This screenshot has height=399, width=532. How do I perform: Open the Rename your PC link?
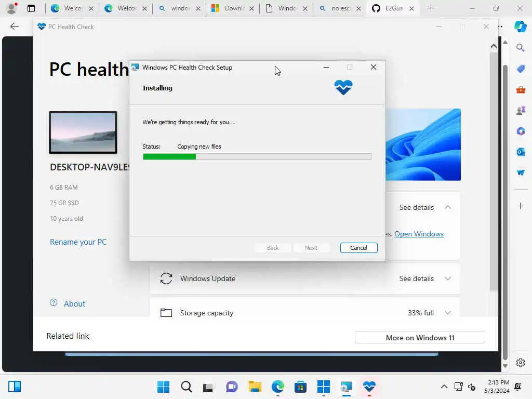pos(78,242)
